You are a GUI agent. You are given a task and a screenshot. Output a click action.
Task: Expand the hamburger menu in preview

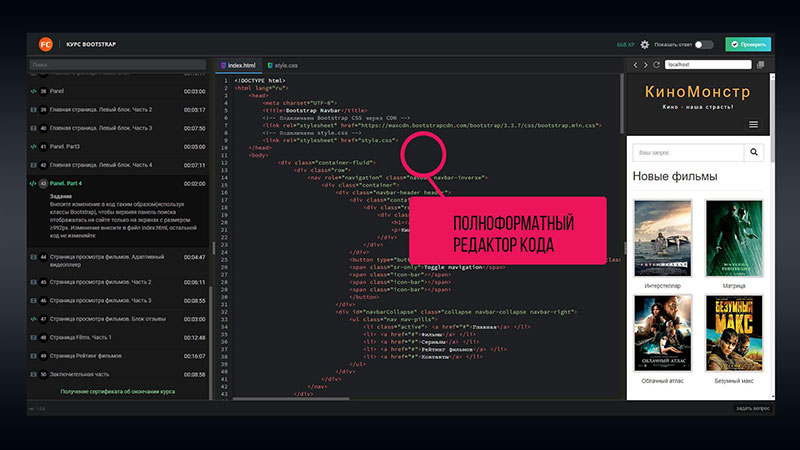coord(753,125)
